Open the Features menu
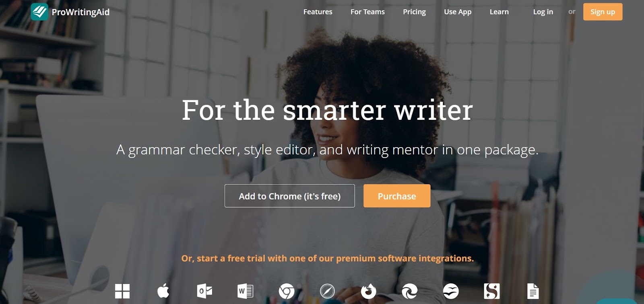The width and height of the screenshot is (644, 304). pos(318,12)
